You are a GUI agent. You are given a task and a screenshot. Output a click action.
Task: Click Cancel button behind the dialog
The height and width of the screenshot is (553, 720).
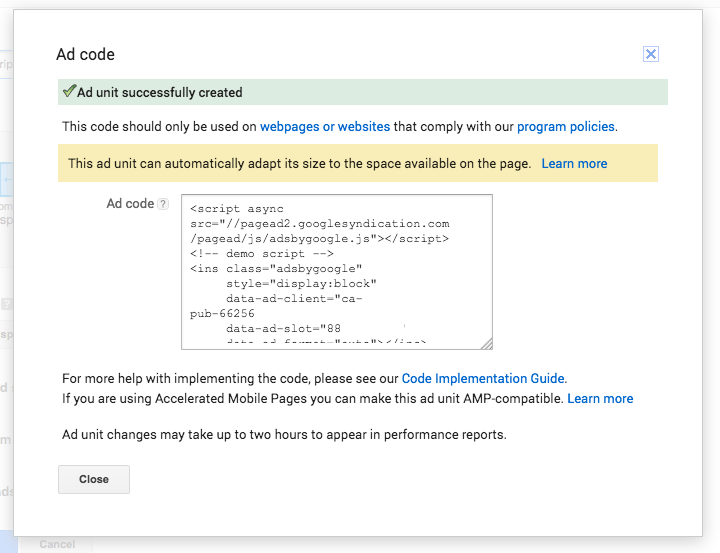[x=57, y=544]
